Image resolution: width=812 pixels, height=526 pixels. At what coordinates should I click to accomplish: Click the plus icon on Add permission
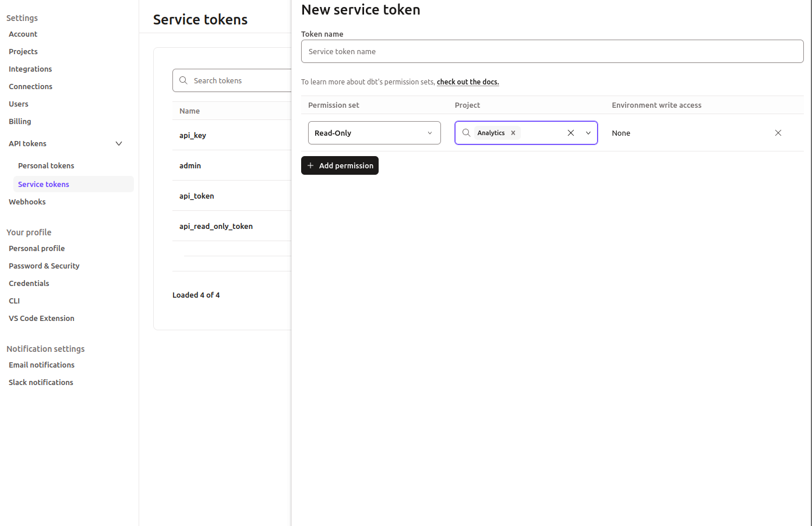pos(310,165)
